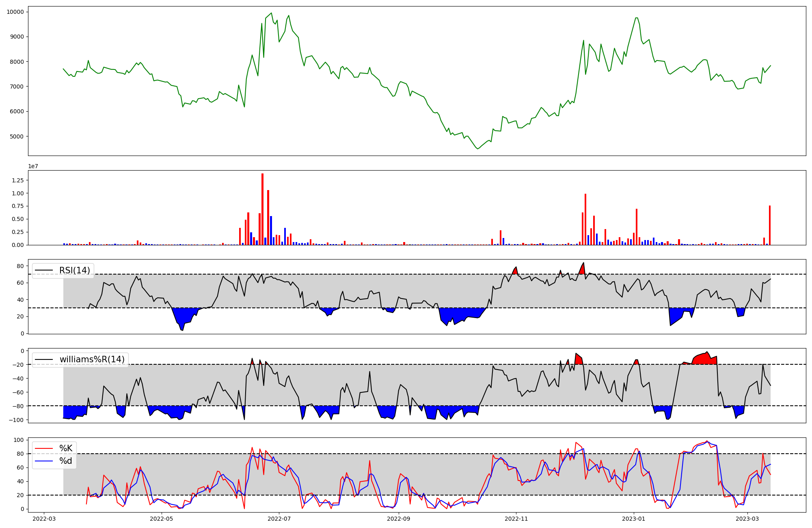This screenshot has height=528, width=812.
Task: Click the 2022-07 x-axis date label
Action: tap(279, 518)
